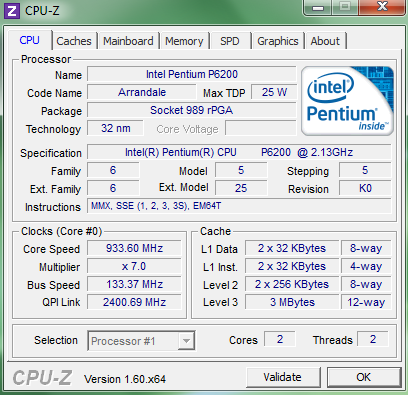Click the L1 Inst. size 2 x 32 KBytes

(x=292, y=266)
